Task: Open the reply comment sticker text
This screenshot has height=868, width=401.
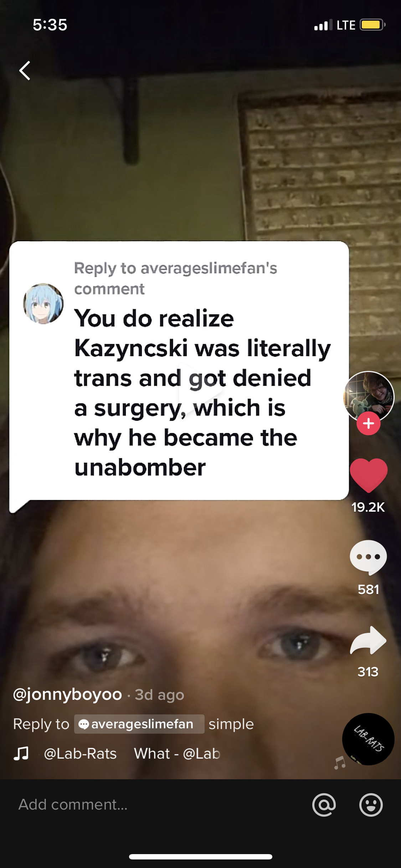Action: [202, 392]
